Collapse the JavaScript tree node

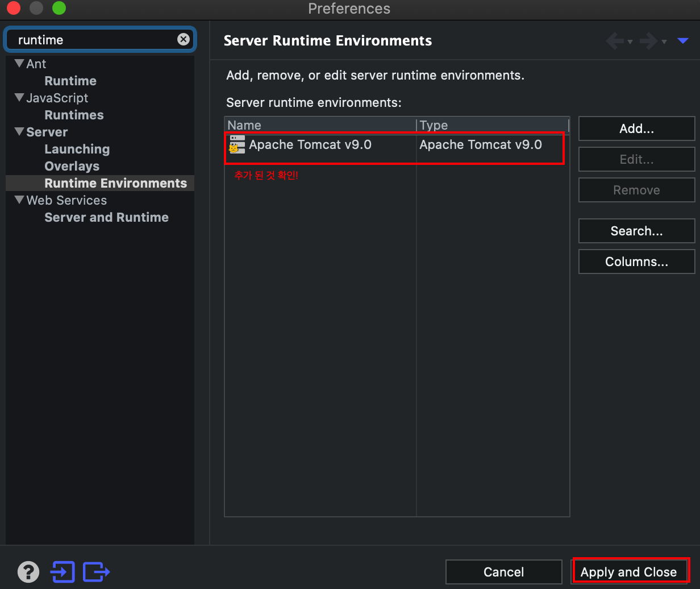19,97
